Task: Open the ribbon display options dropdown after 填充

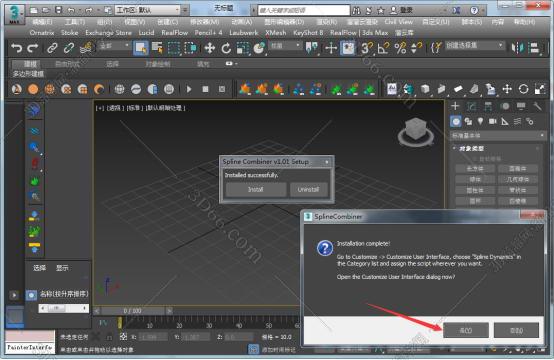Action: click(x=232, y=64)
